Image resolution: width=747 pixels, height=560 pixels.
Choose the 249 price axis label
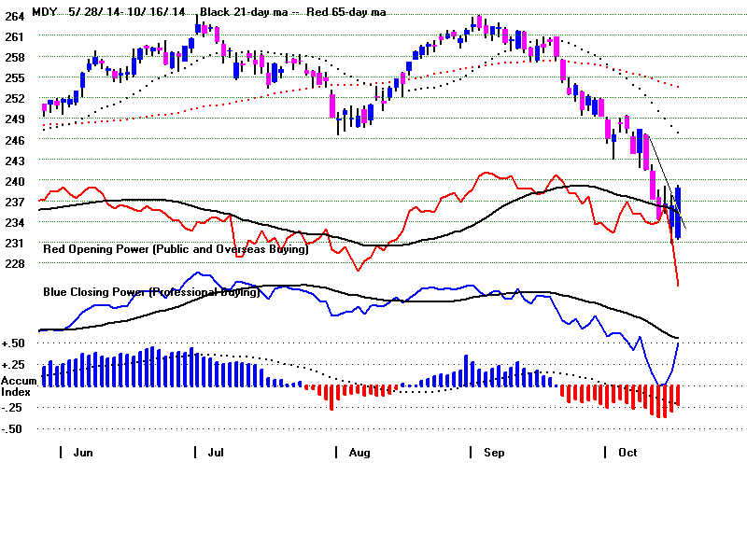pos(14,119)
